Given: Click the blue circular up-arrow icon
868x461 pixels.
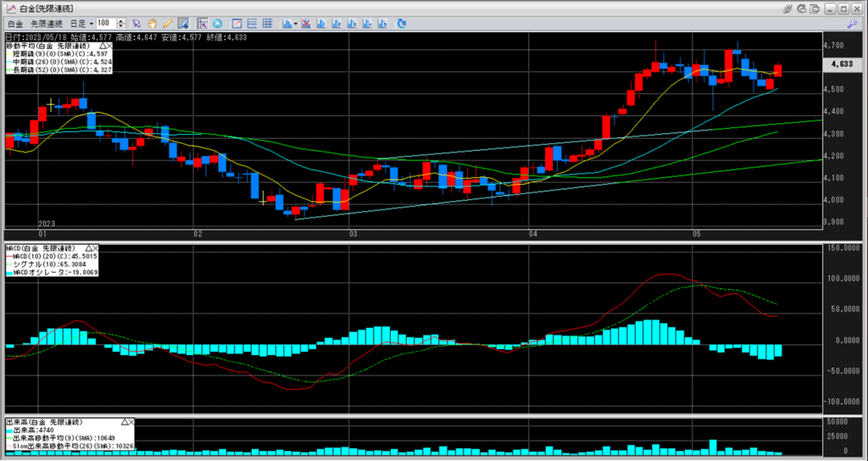Looking at the screenshot, I should pyautogui.click(x=218, y=23).
